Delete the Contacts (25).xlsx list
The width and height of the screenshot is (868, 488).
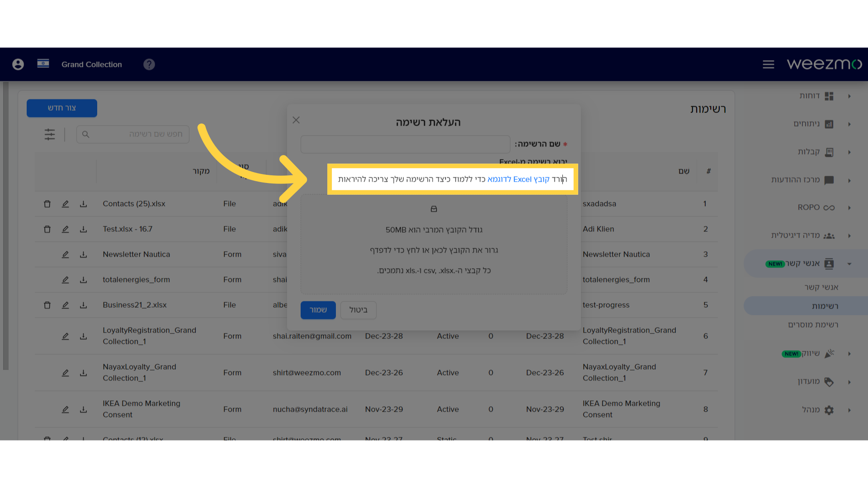click(x=47, y=204)
